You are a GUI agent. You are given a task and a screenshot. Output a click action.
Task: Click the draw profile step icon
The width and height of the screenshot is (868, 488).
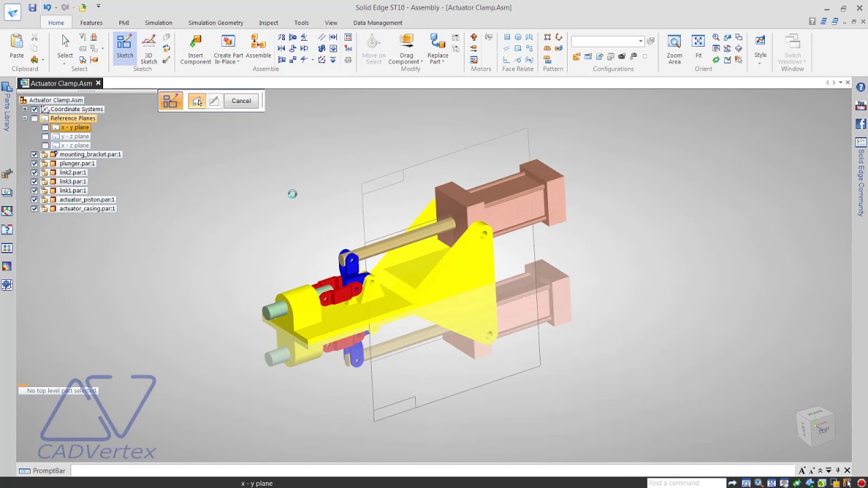214,101
